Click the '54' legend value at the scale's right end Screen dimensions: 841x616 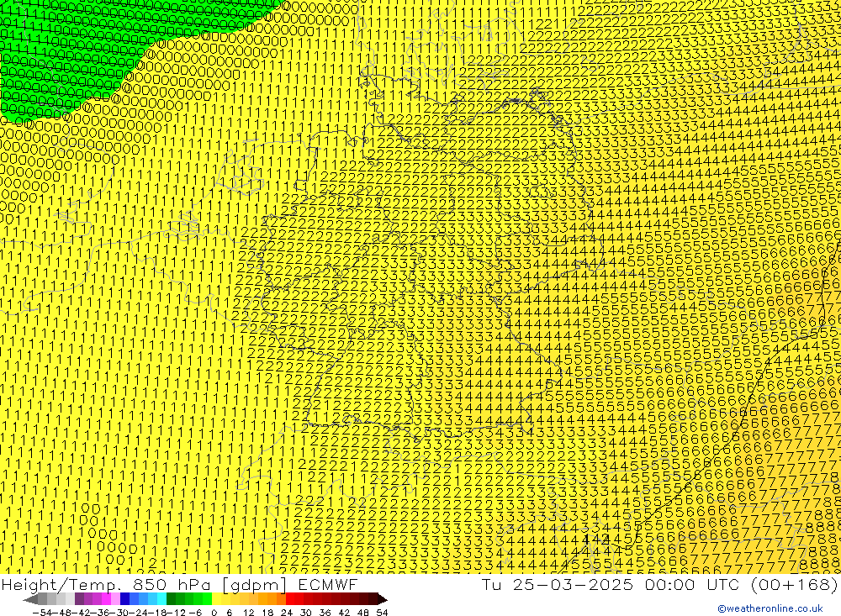pyautogui.click(x=382, y=613)
